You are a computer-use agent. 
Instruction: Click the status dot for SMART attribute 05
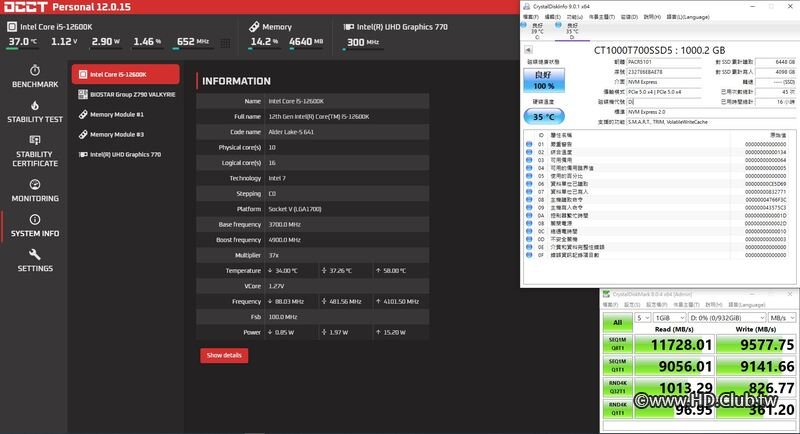tap(529, 176)
